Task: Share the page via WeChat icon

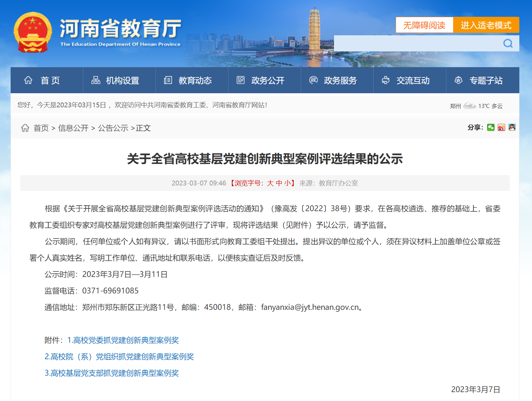Action: (491, 127)
